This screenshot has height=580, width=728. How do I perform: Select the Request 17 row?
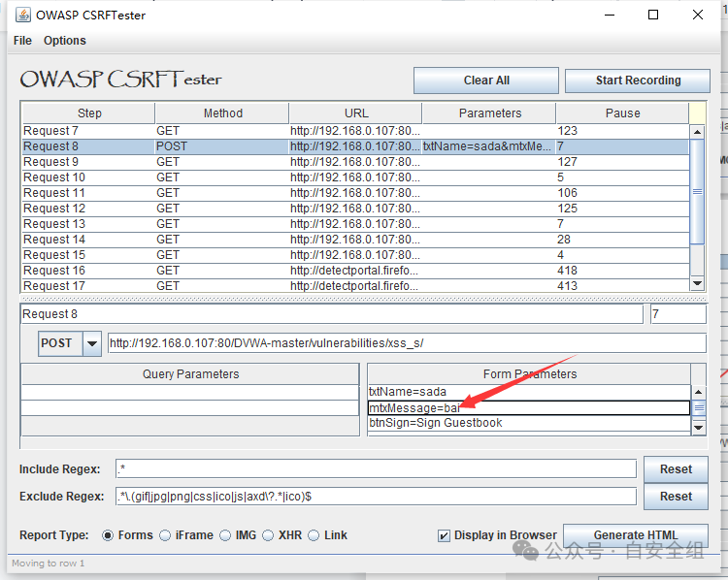[355, 286]
